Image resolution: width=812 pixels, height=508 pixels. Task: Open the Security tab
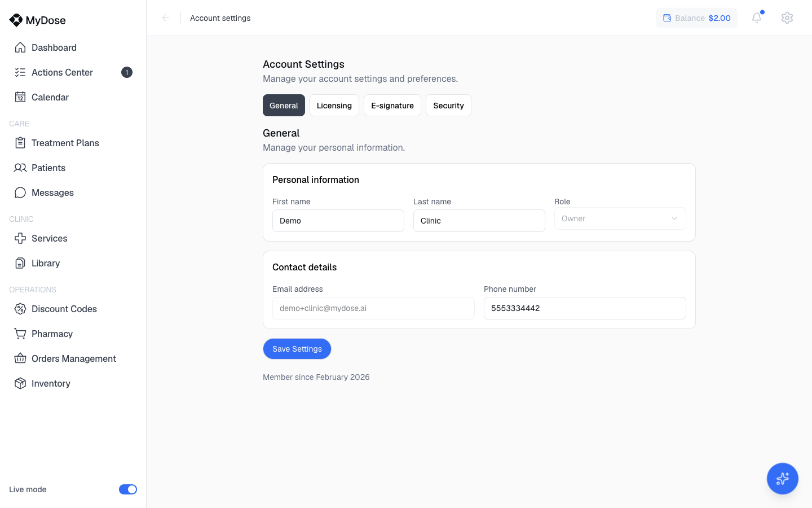(x=448, y=106)
